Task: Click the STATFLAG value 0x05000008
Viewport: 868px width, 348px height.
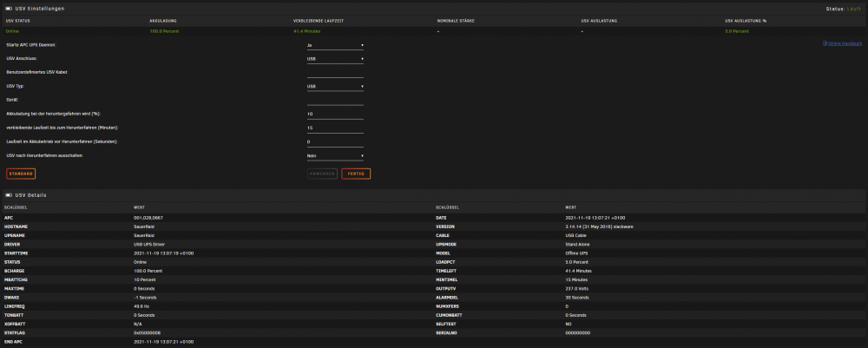Action: click(x=147, y=333)
